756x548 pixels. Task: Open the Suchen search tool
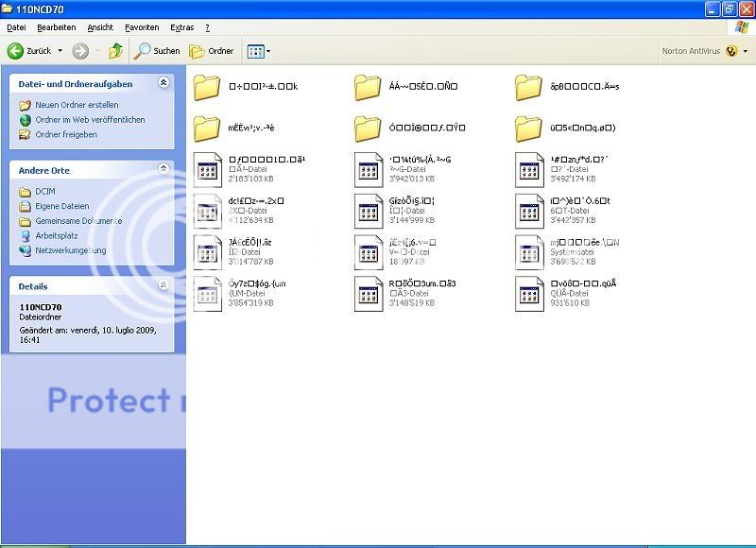tap(157, 51)
